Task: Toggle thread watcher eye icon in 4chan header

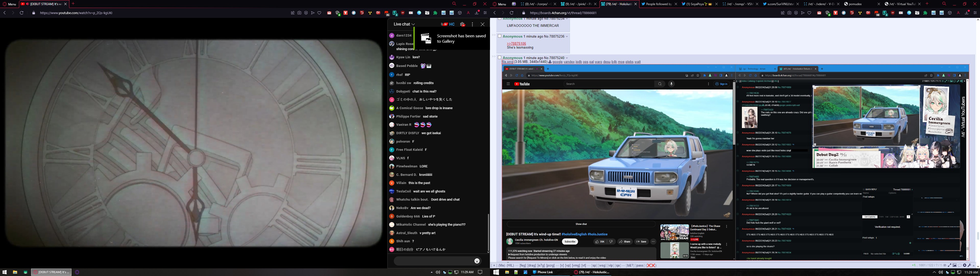Action: 945,265
